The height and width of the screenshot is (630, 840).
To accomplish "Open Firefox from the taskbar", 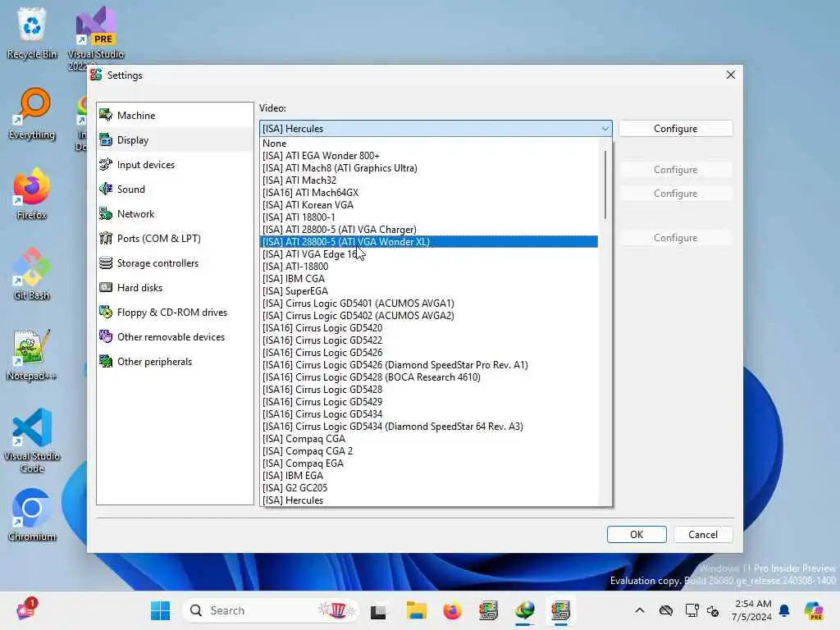I will point(452,610).
